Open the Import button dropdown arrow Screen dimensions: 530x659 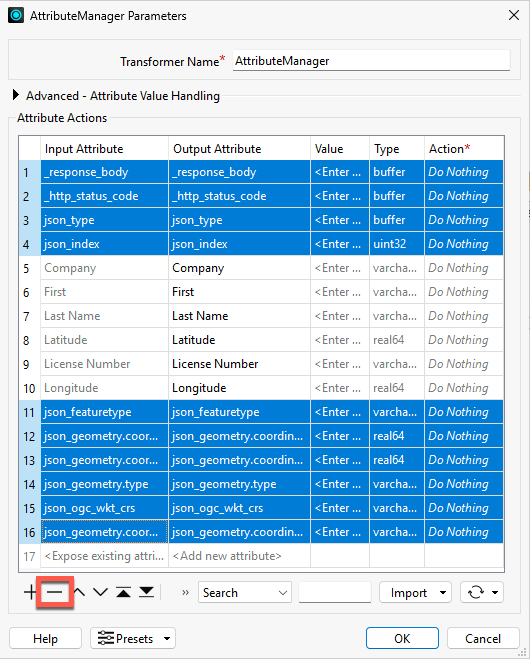(x=443, y=593)
